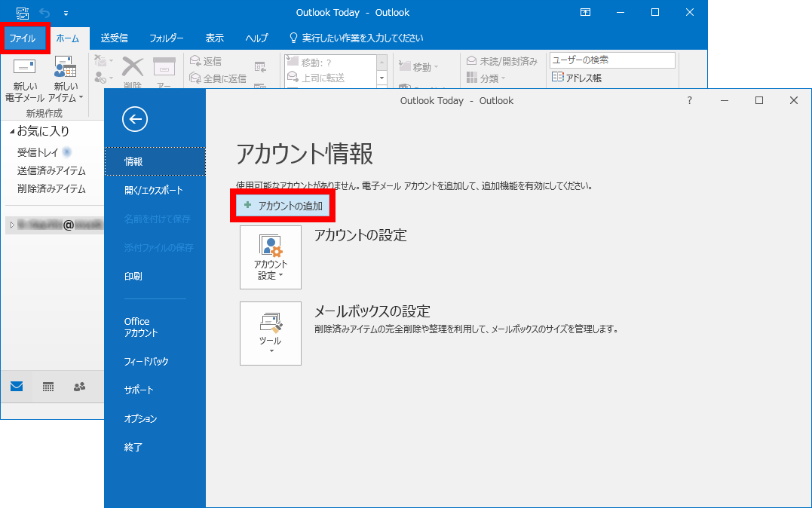Click the アカウントの追加 button
This screenshot has width=812, height=508.
[x=283, y=206]
